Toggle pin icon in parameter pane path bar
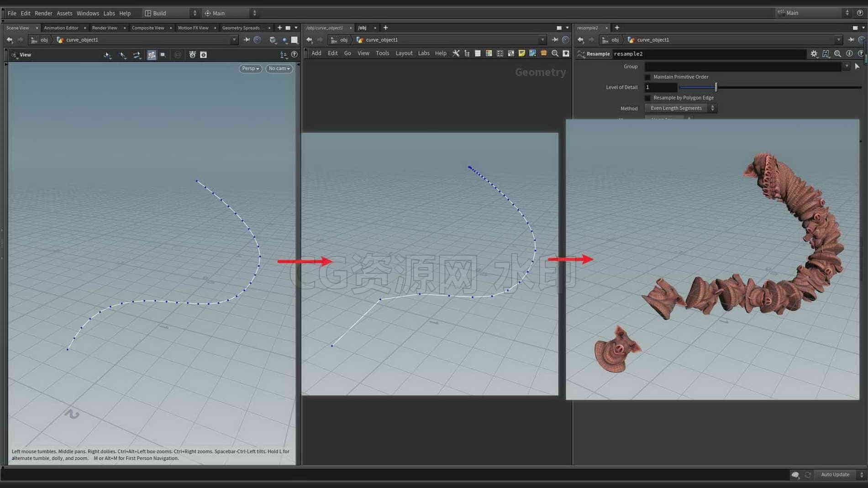The width and height of the screenshot is (868, 488). point(851,40)
